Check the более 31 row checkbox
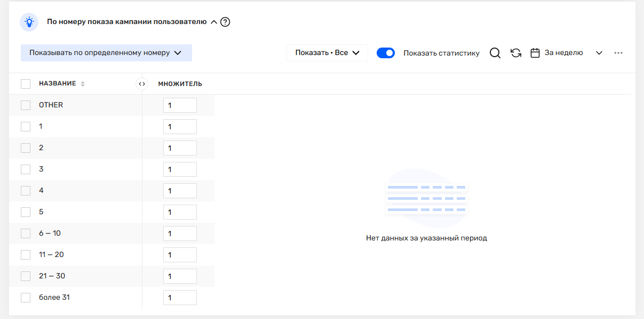 pyautogui.click(x=26, y=298)
